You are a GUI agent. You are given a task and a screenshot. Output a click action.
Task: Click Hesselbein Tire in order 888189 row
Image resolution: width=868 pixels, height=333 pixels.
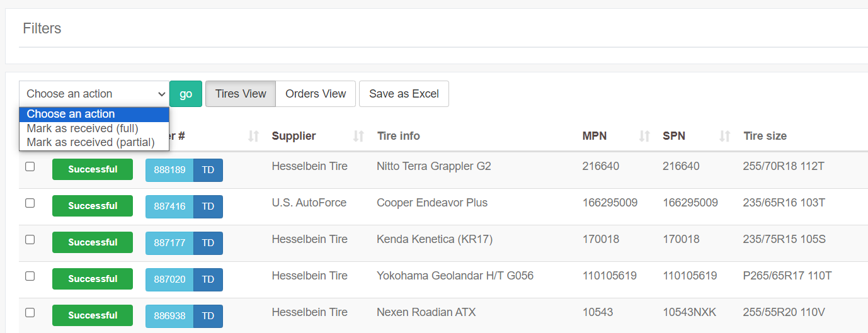pos(310,166)
